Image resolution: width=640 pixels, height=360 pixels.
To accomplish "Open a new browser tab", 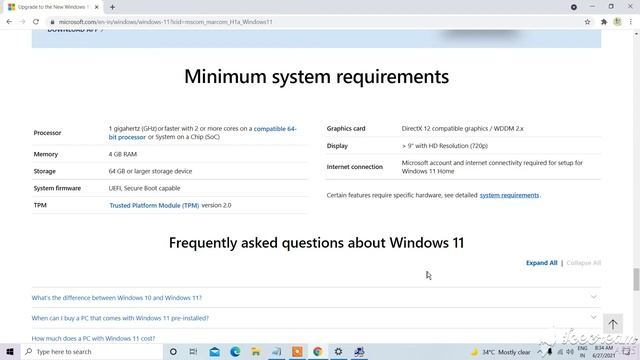I will [112, 7].
